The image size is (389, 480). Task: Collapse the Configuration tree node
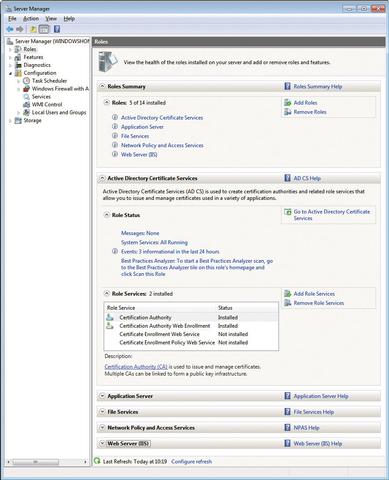tap(10, 73)
